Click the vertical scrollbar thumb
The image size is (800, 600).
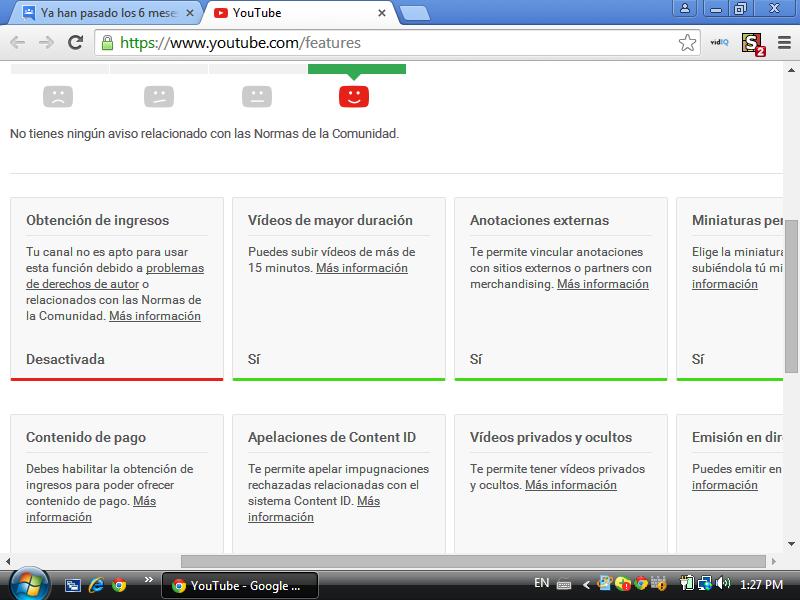tap(791, 297)
